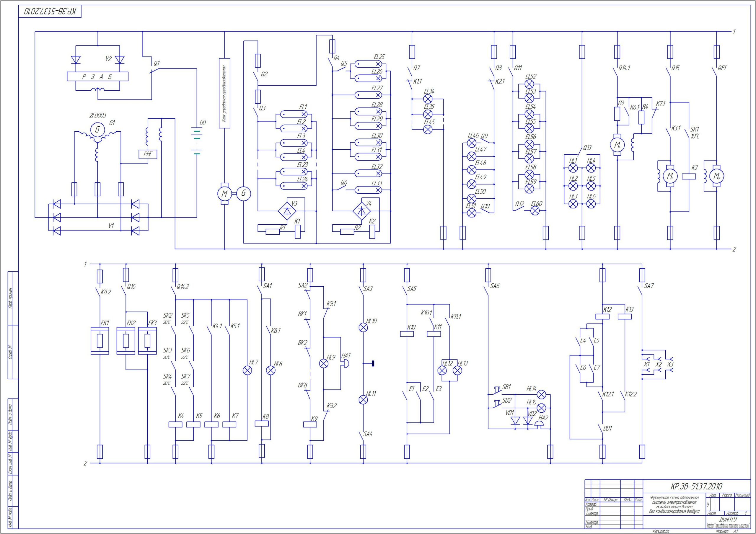Screen dimensions: 756x534
Task: Select the EL46 lamp symbol
Action: click(472, 143)
